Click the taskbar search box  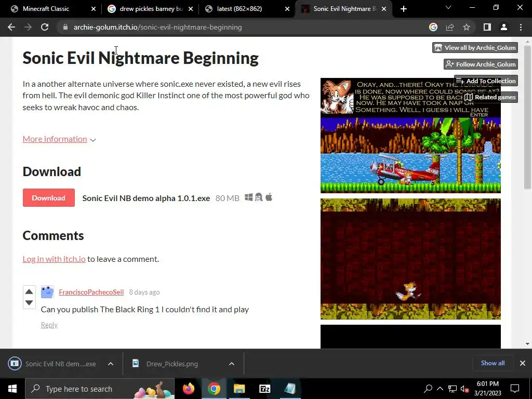[x=100, y=389]
